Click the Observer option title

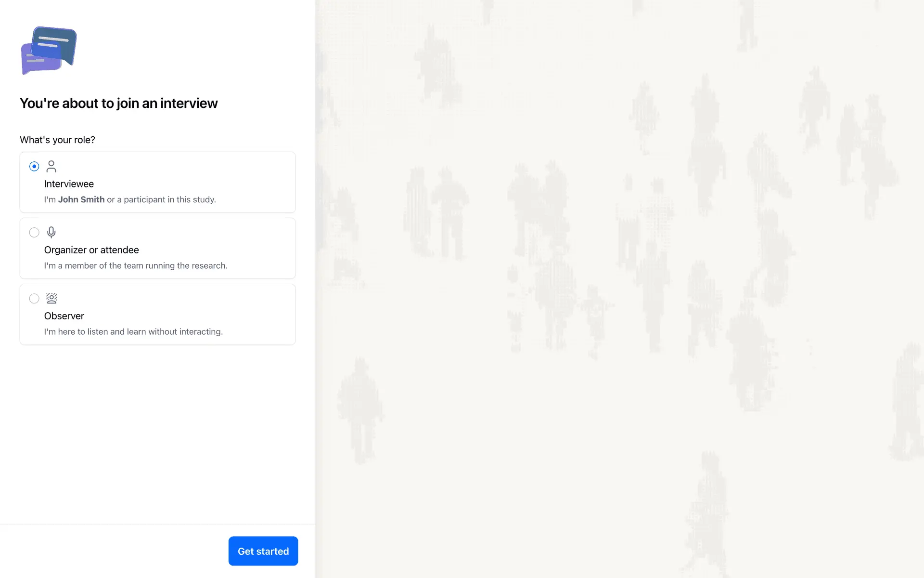coord(64,316)
